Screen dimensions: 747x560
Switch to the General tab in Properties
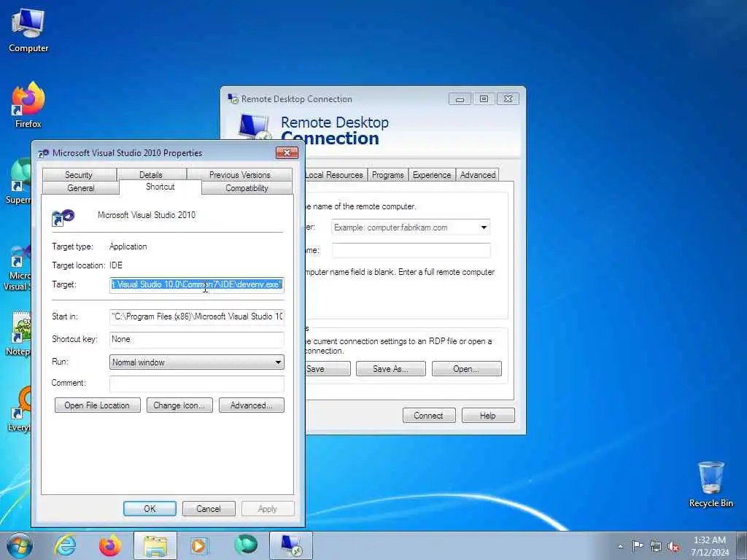(x=80, y=188)
